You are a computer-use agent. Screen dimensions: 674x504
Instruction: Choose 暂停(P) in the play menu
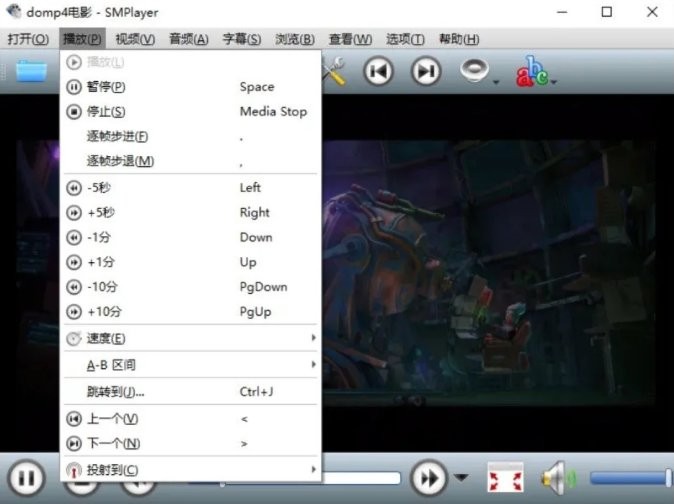tap(190, 87)
